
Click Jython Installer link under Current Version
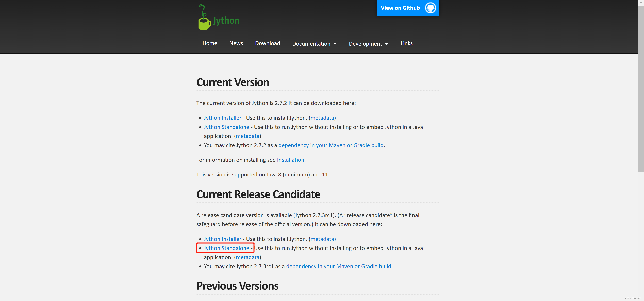[223, 118]
